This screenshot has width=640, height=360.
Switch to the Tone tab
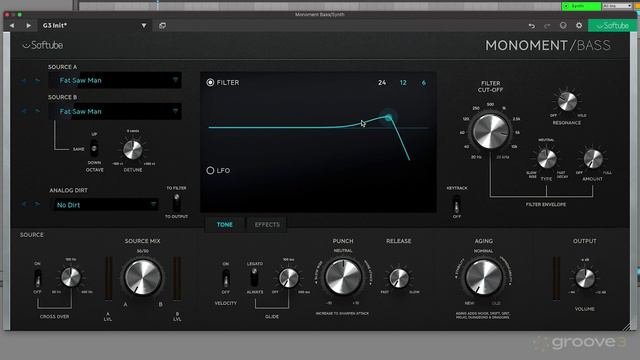click(x=224, y=224)
